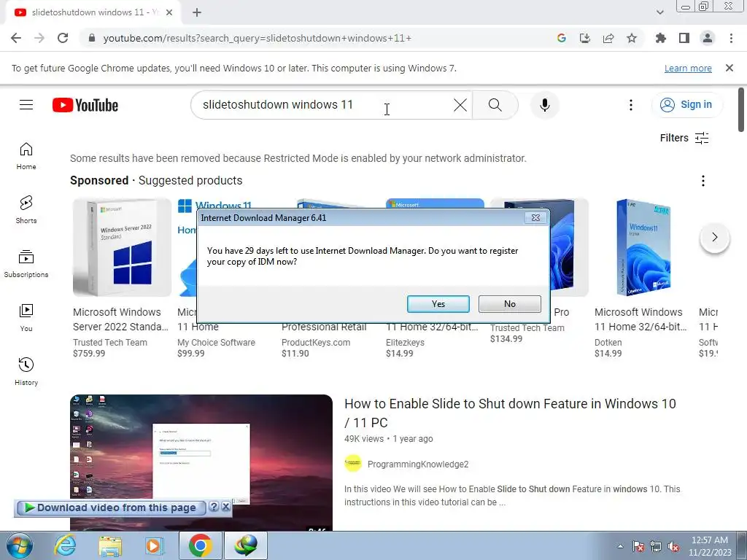747x560 pixels.
Task: Start voice search with the microphone
Action: coord(544,105)
